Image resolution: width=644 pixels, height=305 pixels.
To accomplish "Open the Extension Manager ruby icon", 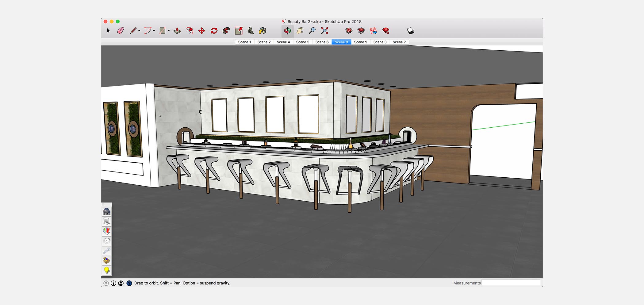I will 386,31.
